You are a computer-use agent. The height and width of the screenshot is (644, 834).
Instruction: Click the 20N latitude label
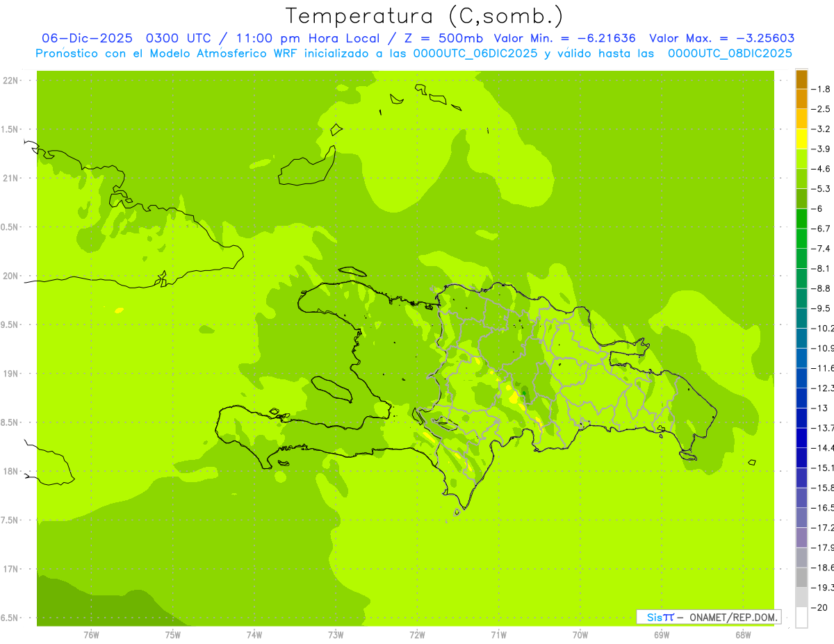(x=10, y=276)
